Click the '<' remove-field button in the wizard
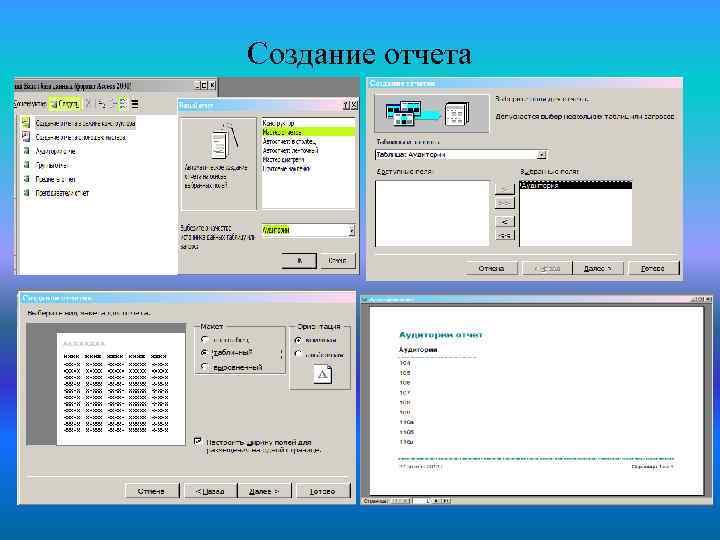 505,221
